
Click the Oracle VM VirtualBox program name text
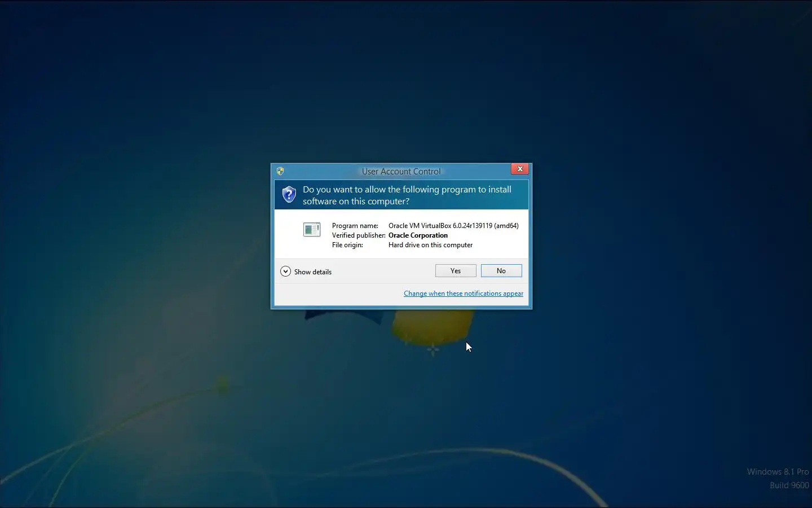point(453,226)
